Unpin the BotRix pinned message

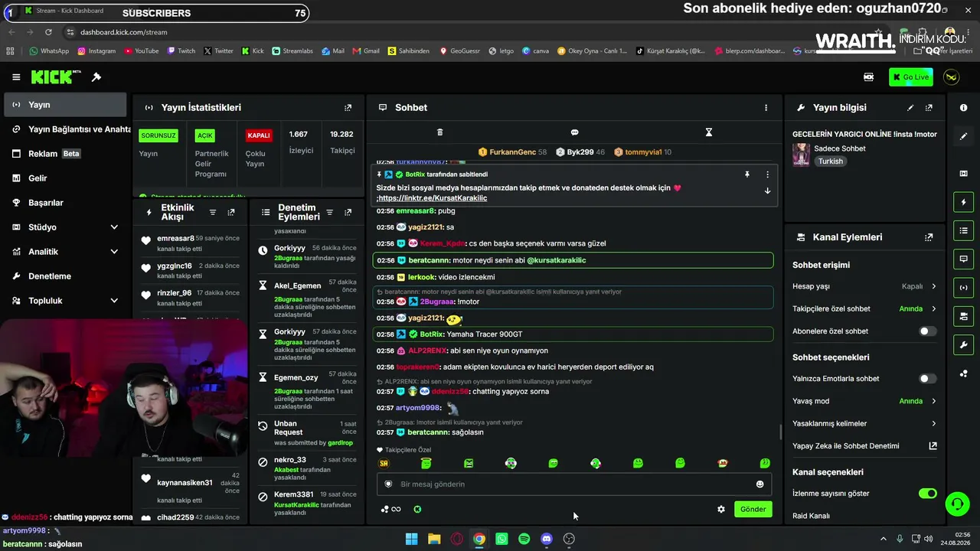(x=747, y=174)
